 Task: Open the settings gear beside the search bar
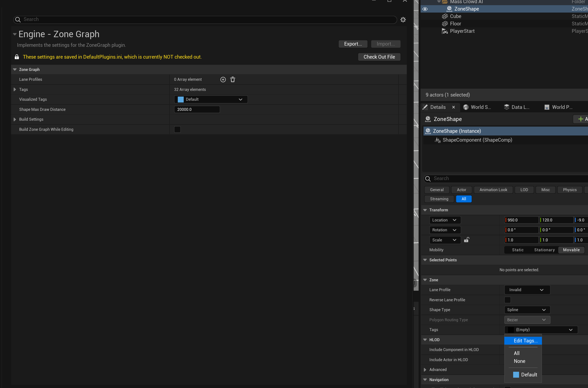point(403,19)
